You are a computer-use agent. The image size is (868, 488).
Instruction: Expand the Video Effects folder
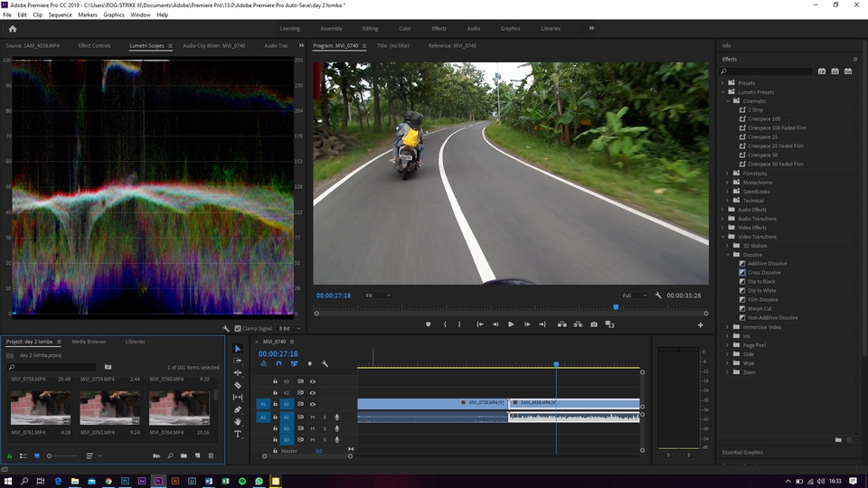point(724,228)
